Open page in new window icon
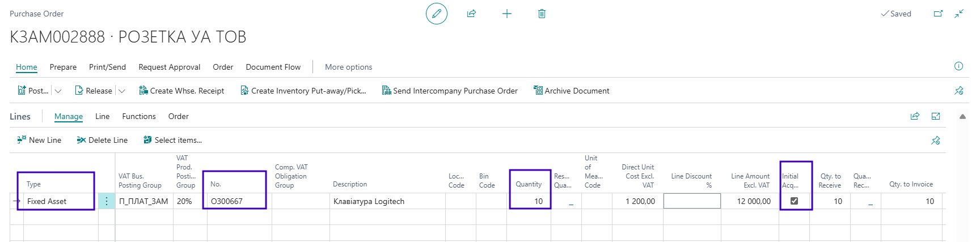Image resolution: width=980 pixels, height=242 pixels. pos(938,14)
